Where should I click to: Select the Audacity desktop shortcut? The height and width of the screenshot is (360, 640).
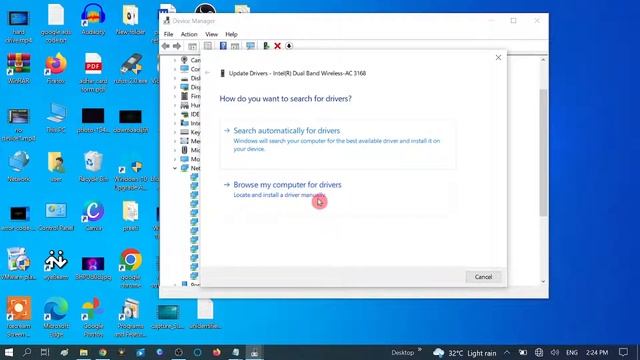[x=93, y=19]
